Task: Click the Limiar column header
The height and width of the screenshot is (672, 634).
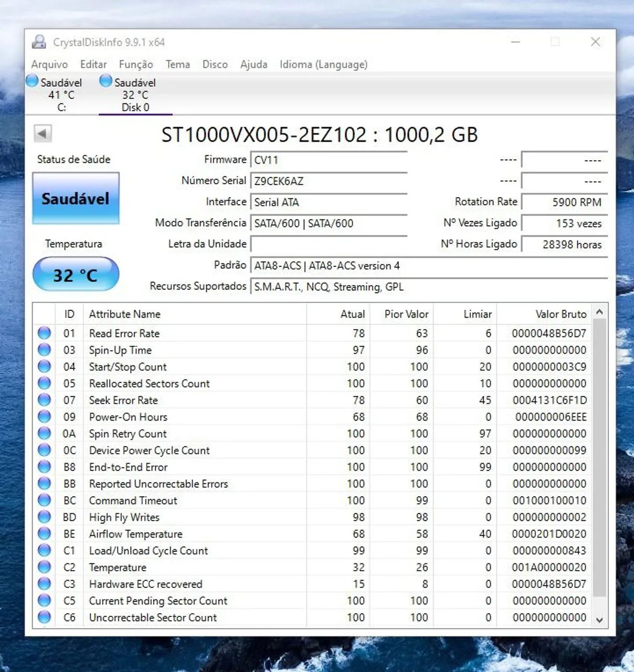Action: pyautogui.click(x=466, y=314)
